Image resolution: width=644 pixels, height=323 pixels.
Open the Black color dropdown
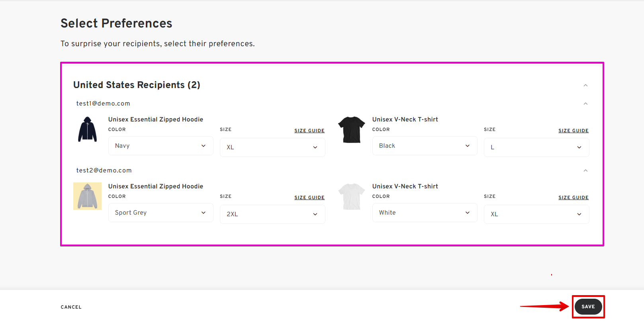point(425,146)
